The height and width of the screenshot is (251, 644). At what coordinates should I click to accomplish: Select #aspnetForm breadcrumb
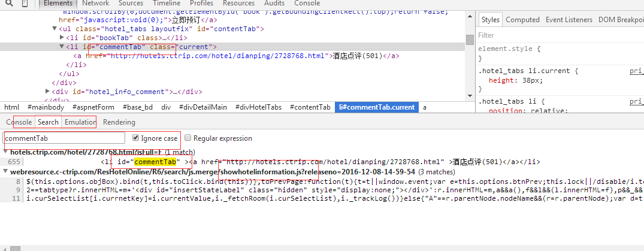coord(93,107)
